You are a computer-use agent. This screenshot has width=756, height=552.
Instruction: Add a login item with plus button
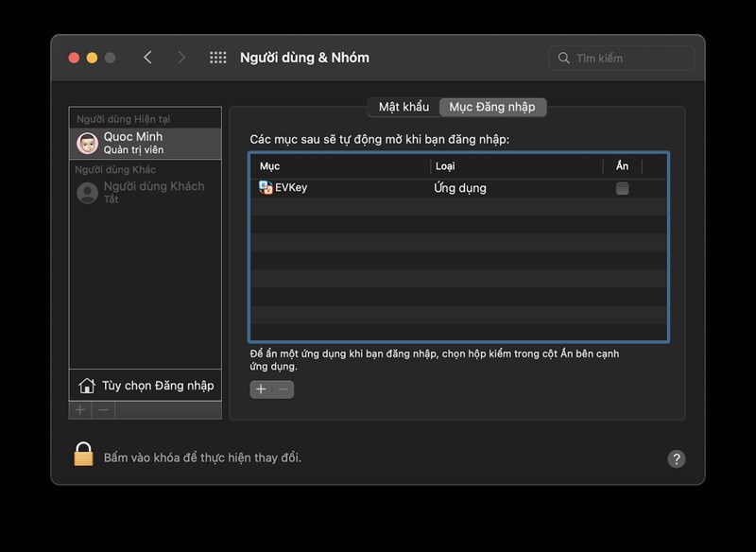(261, 389)
